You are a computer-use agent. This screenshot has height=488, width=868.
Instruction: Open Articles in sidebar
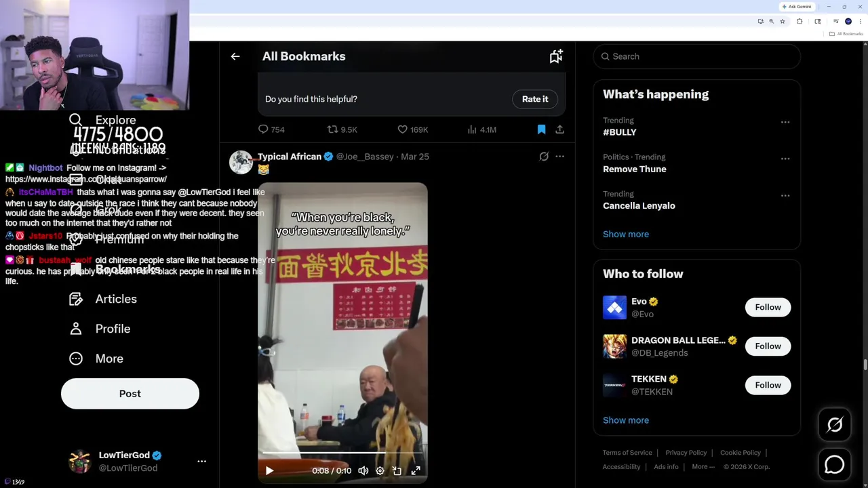pyautogui.click(x=102, y=299)
